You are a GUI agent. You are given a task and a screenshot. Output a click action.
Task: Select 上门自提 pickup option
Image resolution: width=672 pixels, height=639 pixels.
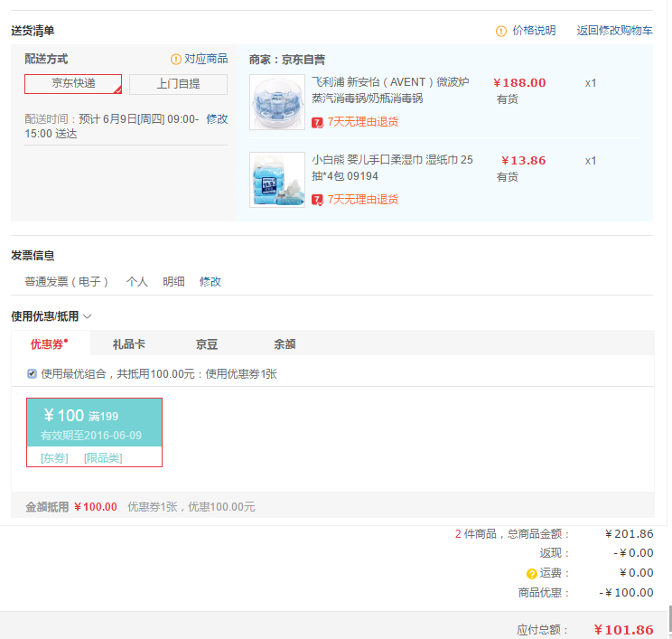pyautogui.click(x=178, y=84)
